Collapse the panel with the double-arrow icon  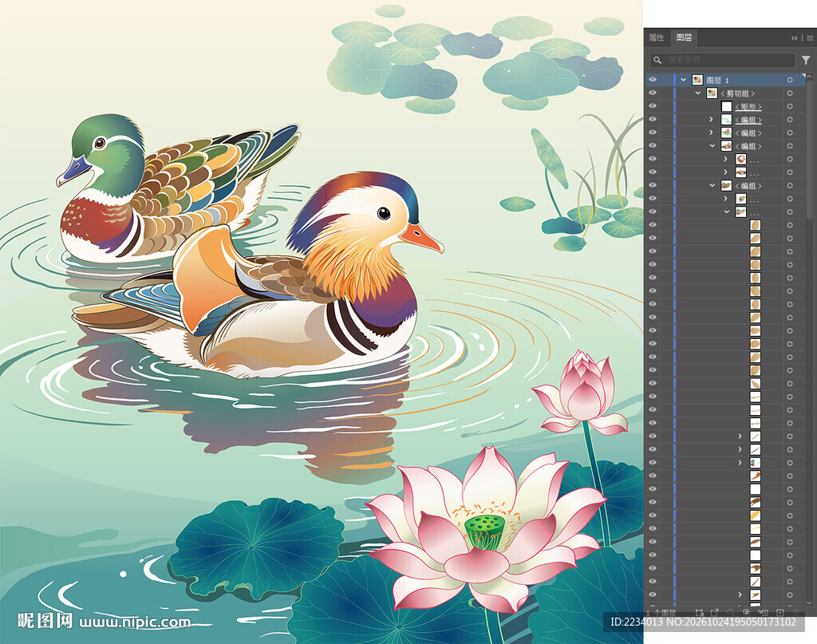click(794, 38)
